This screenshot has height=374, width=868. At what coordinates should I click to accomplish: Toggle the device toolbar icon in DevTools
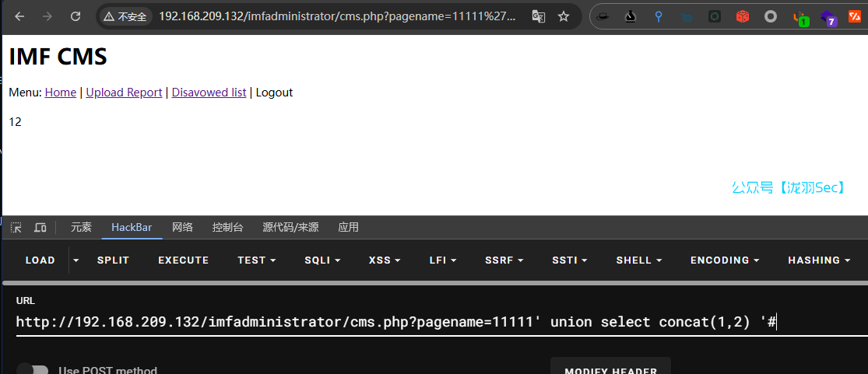point(40,228)
